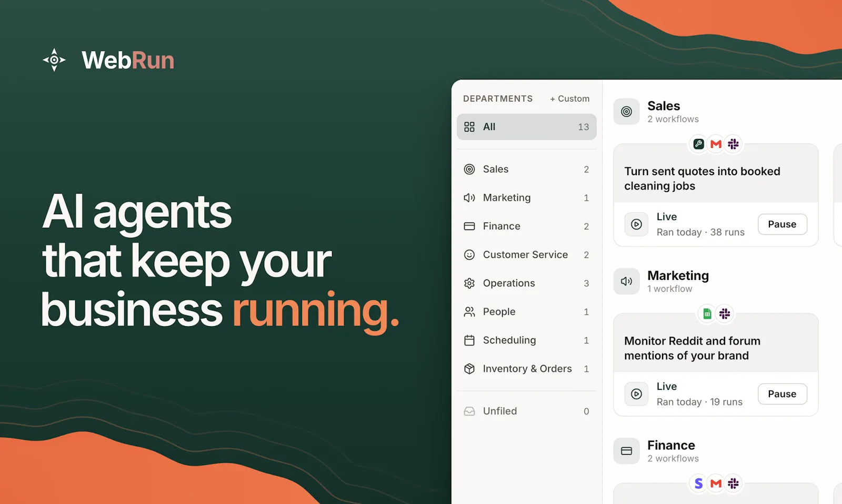The image size is (842, 504).
Task: Click the Customer Service smiley icon
Action: [x=469, y=255]
